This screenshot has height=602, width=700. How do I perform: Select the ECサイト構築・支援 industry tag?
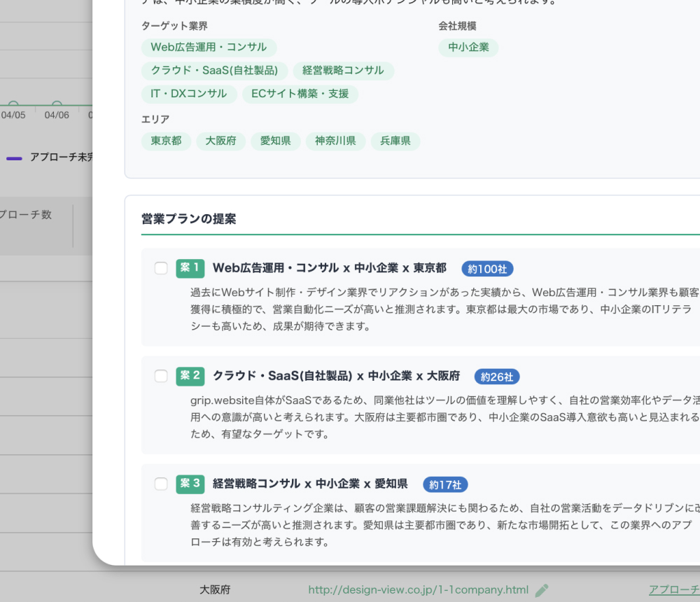[x=300, y=94]
